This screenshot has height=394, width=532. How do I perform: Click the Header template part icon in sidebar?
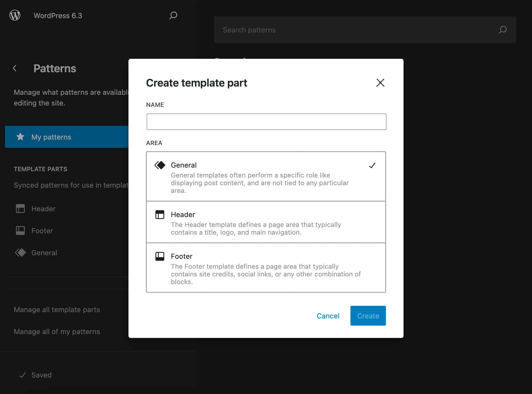click(20, 209)
